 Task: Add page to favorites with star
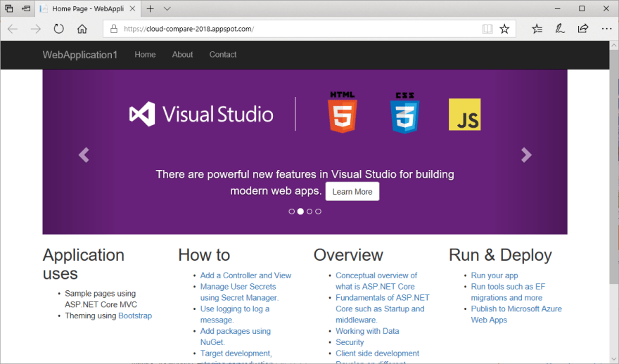[x=504, y=29]
